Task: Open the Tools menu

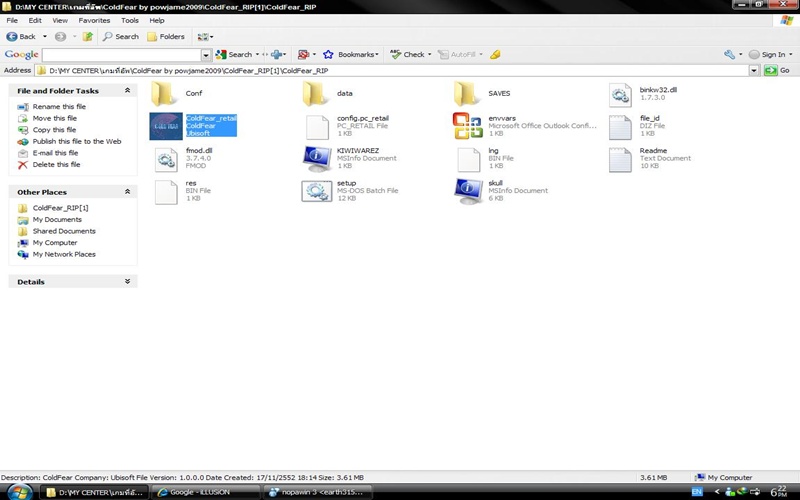Action: 130,20
